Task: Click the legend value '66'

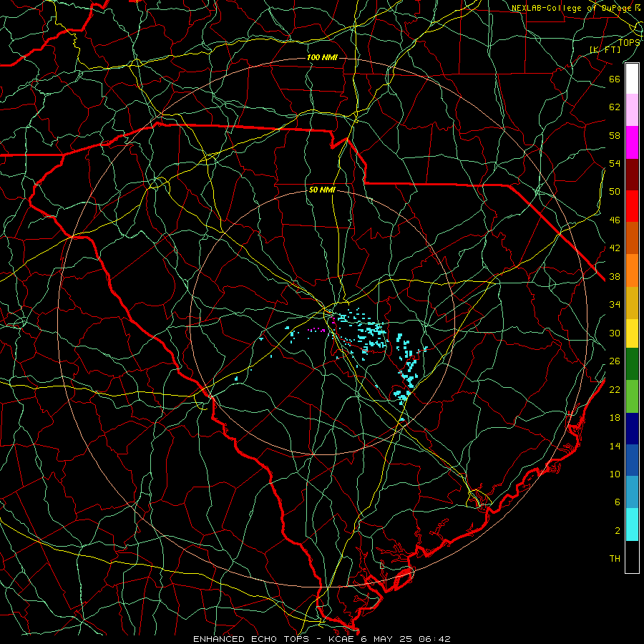Action: coord(615,79)
